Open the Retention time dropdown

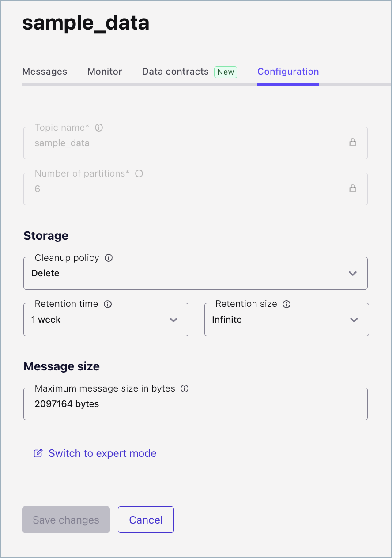tap(106, 320)
